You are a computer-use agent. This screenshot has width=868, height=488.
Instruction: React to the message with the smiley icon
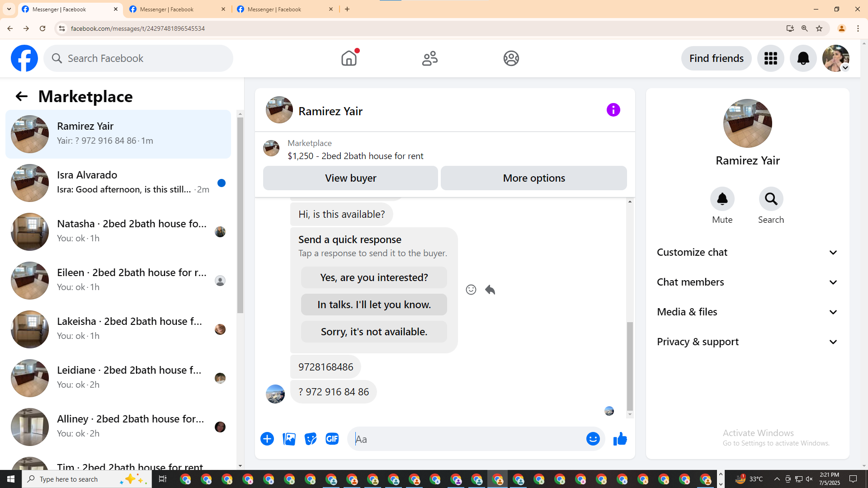471,290
